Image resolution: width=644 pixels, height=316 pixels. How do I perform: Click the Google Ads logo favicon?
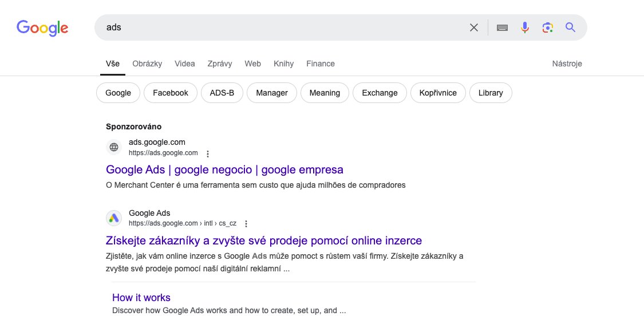click(x=114, y=218)
